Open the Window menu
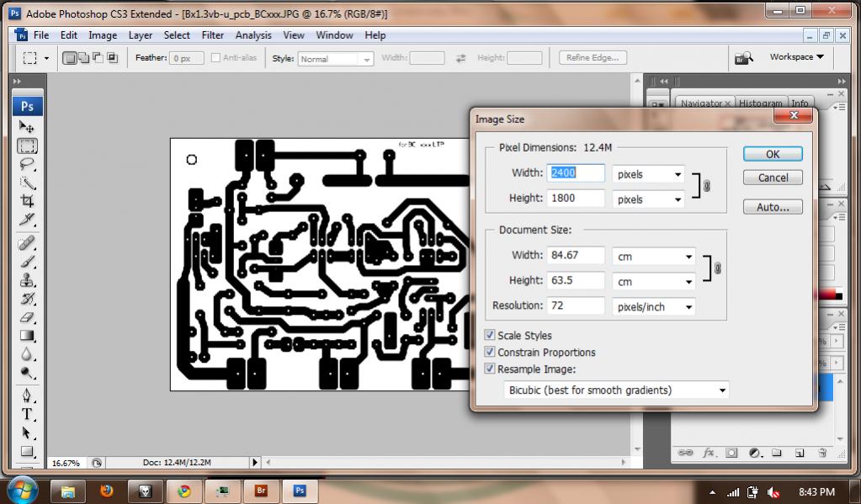Viewport: 861px width, 504px height. (334, 35)
